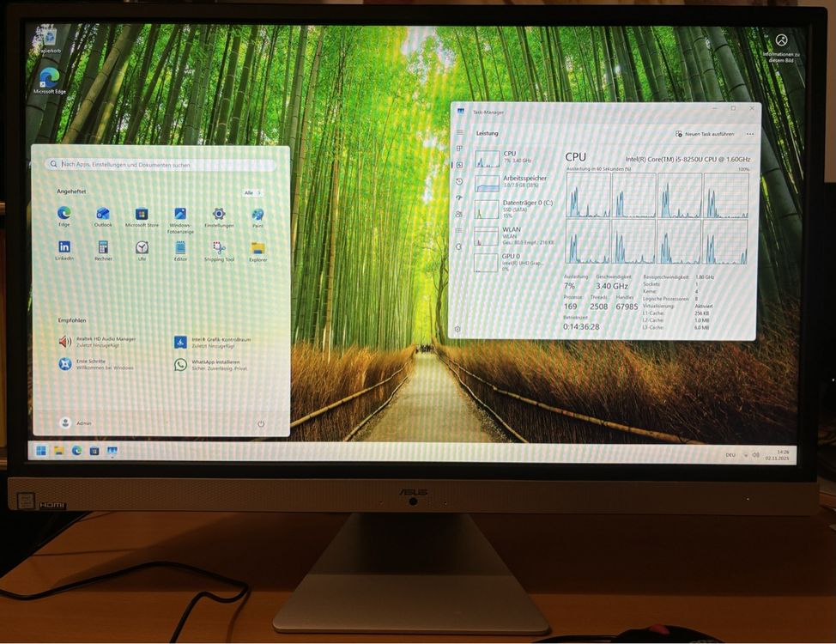Expand Task Manager hamburger navigation menu
This screenshot has height=644, width=836.
pyautogui.click(x=459, y=132)
